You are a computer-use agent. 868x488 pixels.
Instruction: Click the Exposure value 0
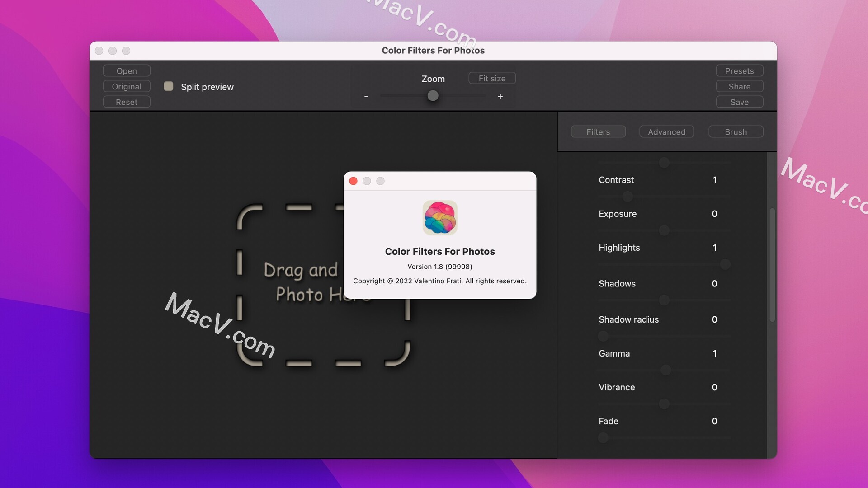pyautogui.click(x=714, y=214)
